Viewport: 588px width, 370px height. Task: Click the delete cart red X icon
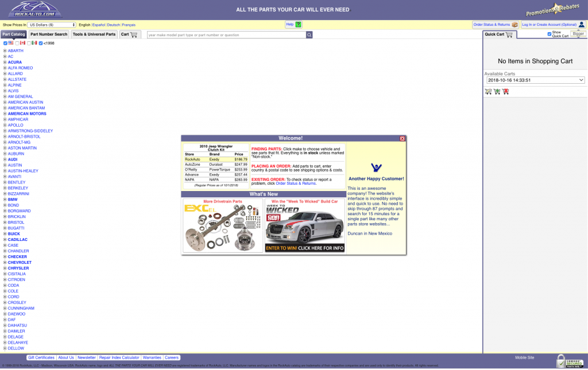coord(505,91)
